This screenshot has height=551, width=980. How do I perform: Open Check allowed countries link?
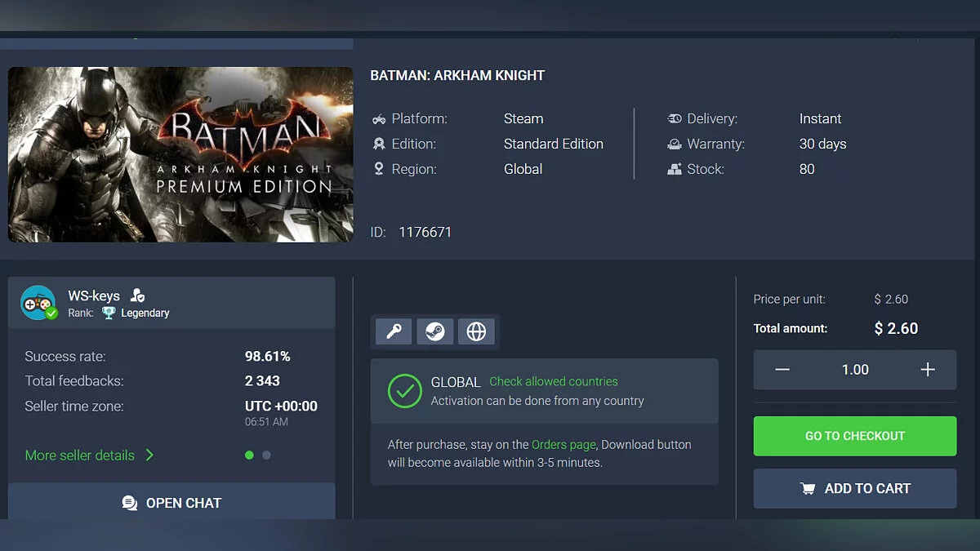coord(554,381)
